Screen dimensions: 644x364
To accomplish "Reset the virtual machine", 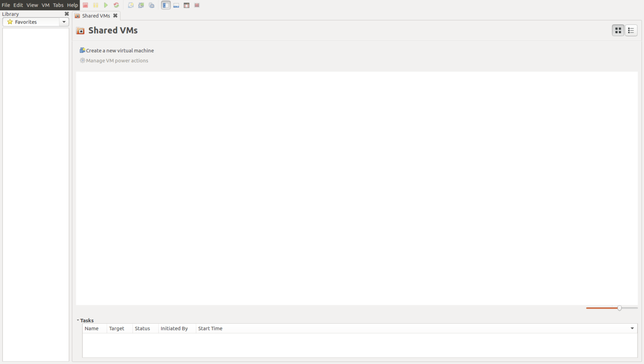I will click(x=116, y=5).
